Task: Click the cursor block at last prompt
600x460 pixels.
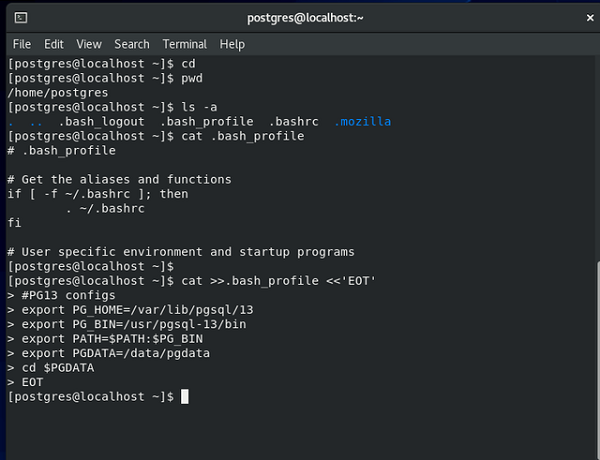Action: pos(184,396)
